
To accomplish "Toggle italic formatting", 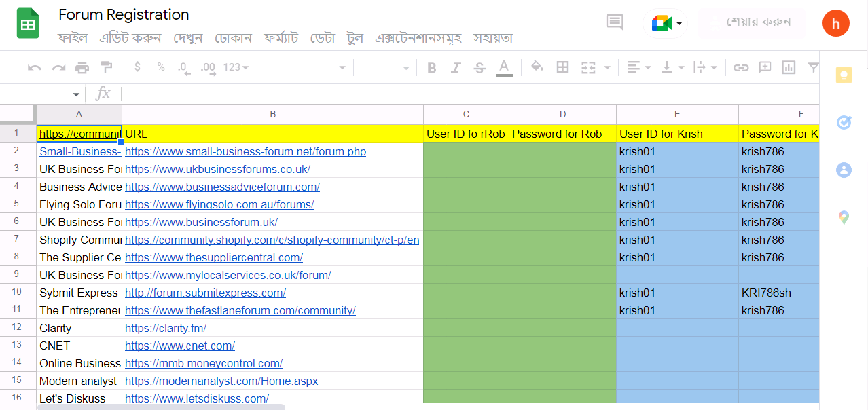I will (x=456, y=67).
